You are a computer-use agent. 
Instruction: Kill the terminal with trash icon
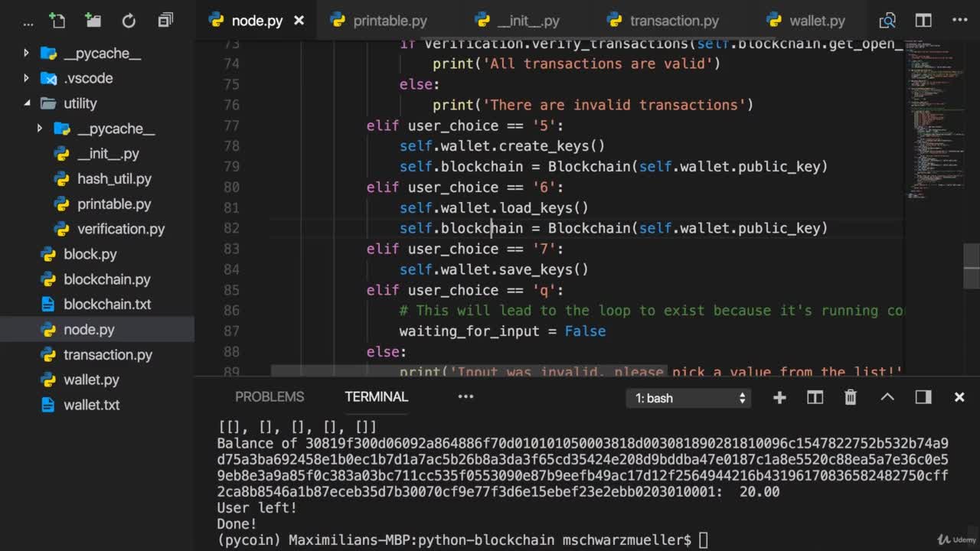click(x=851, y=397)
